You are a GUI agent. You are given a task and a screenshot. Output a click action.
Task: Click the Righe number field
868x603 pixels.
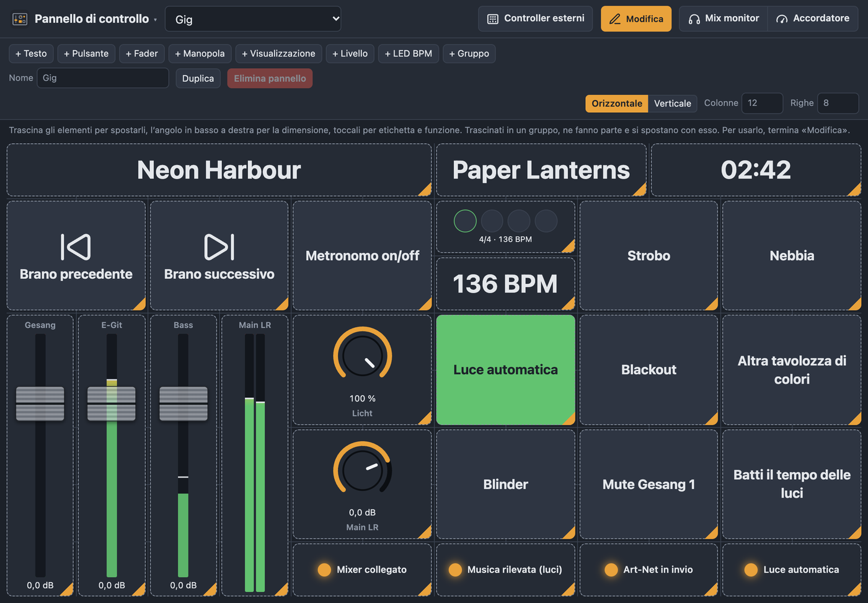838,103
